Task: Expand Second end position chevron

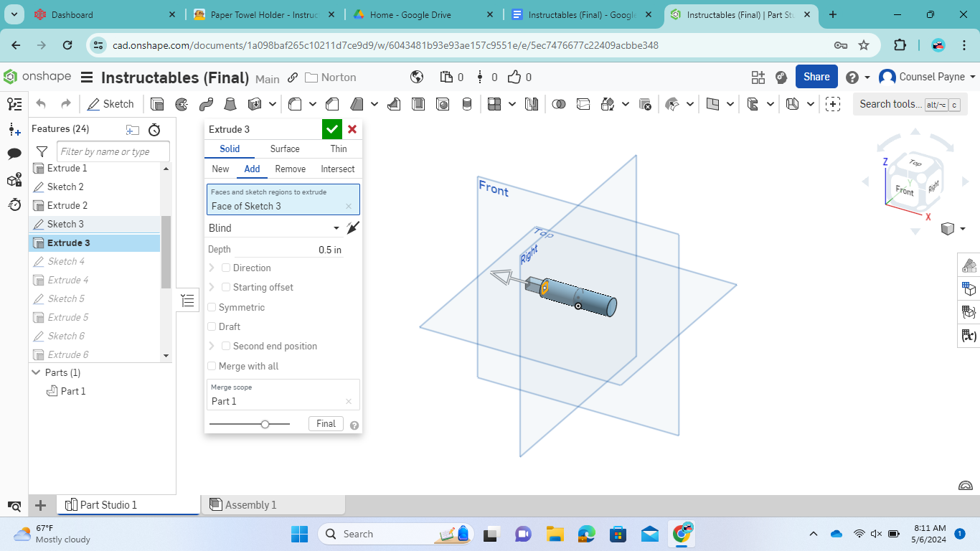Action: 212,346
